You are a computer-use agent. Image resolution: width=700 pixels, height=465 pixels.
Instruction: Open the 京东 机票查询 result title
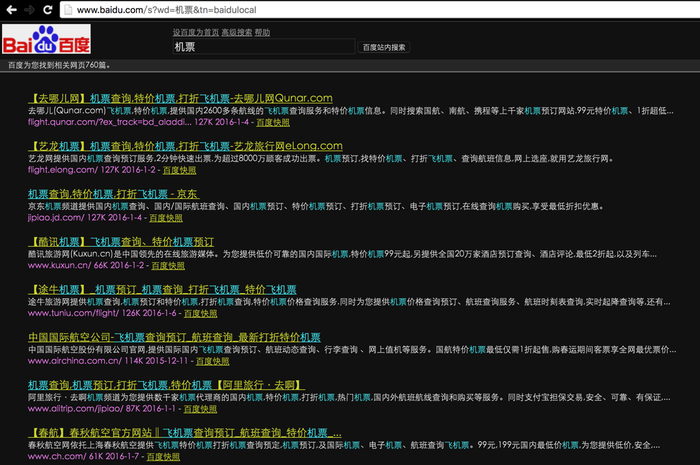(113, 194)
